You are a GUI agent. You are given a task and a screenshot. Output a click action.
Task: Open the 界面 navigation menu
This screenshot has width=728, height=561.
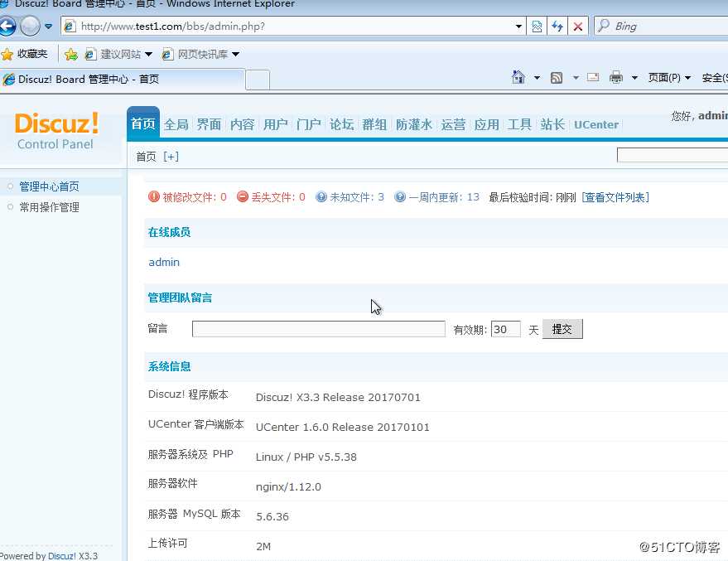click(209, 124)
